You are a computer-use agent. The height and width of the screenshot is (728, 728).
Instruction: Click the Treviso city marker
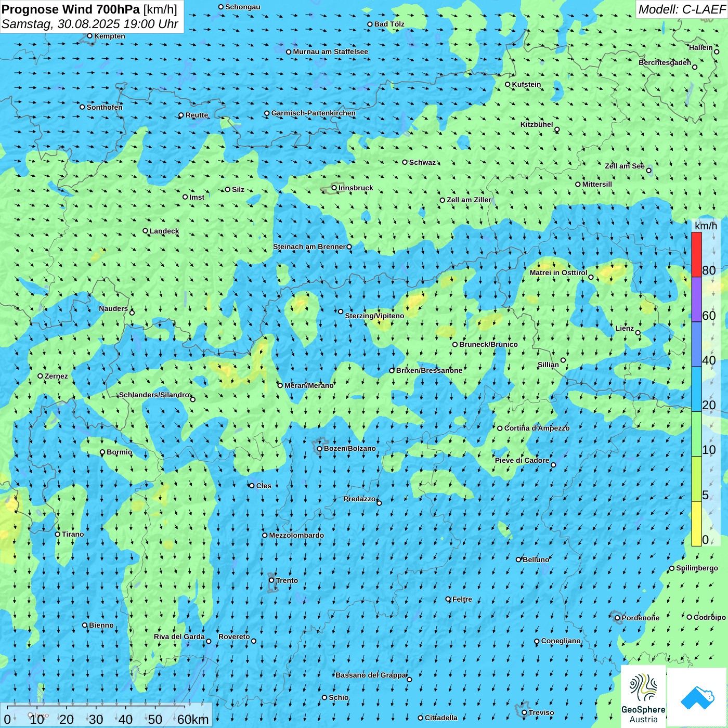(524, 712)
